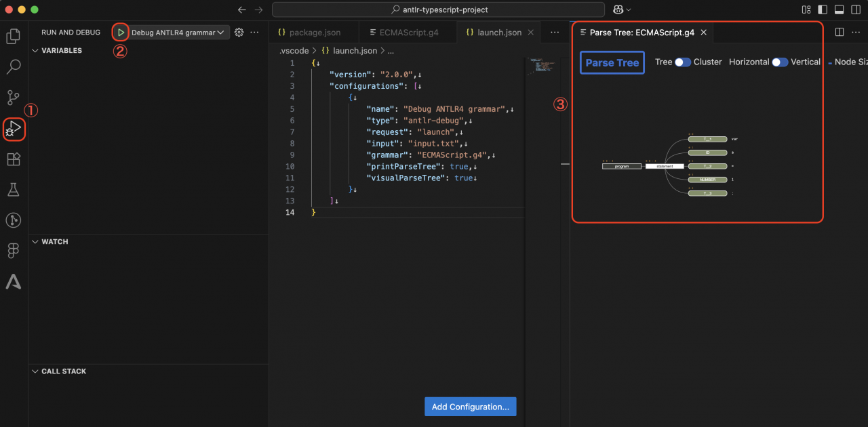Screen dimensions: 868x427
Task: Open the Search sidebar view
Action: 14,66
